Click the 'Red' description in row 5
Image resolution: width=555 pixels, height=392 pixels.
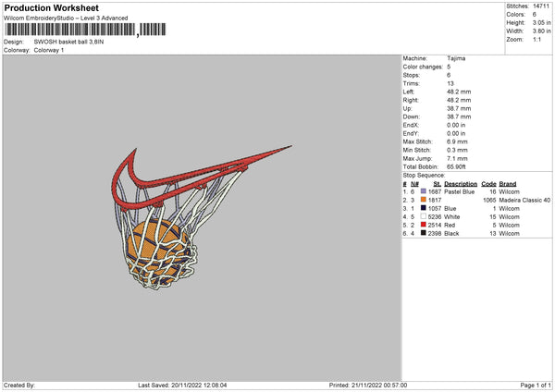(450, 225)
